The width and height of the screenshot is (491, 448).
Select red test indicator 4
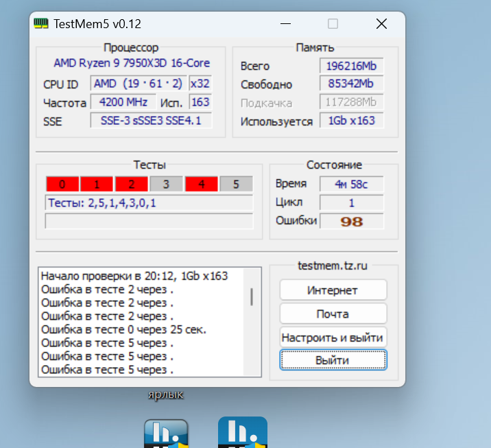[x=202, y=184]
